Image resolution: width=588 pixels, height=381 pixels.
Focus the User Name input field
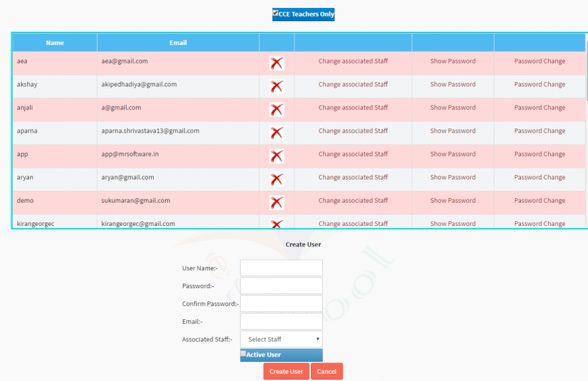point(281,268)
